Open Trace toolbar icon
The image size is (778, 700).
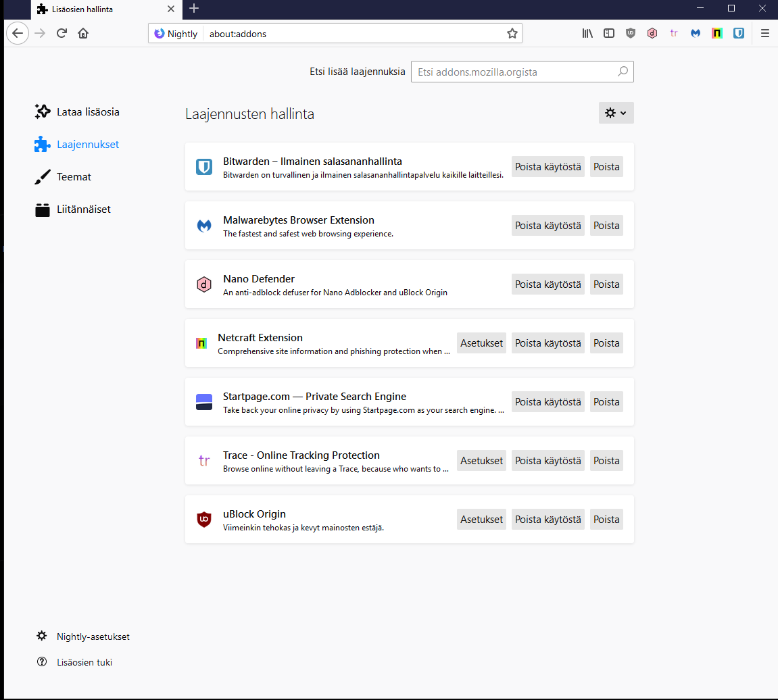(674, 33)
